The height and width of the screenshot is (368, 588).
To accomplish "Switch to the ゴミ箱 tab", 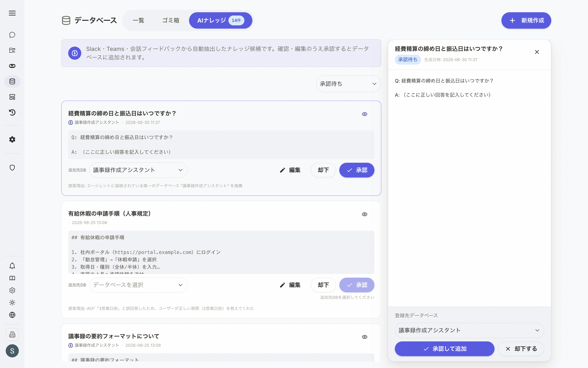I will coord(171,20).
